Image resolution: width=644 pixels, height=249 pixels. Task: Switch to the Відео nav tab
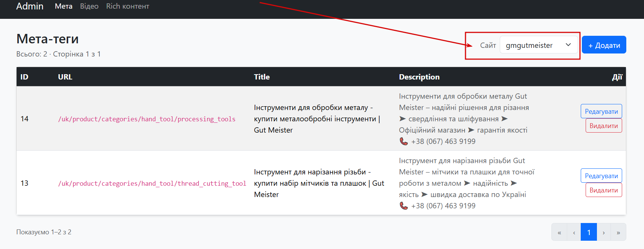[89, 6]
